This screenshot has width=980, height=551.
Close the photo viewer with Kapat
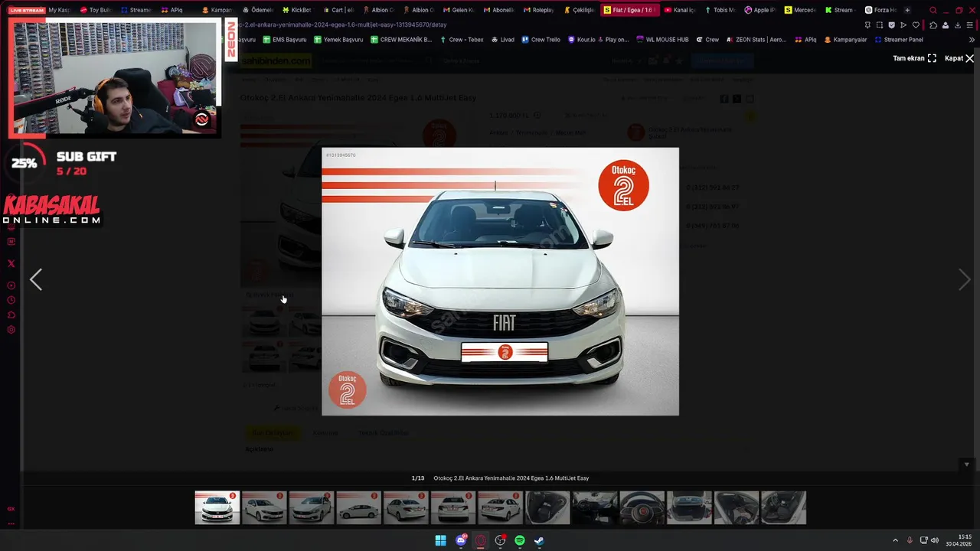point(959,58)
